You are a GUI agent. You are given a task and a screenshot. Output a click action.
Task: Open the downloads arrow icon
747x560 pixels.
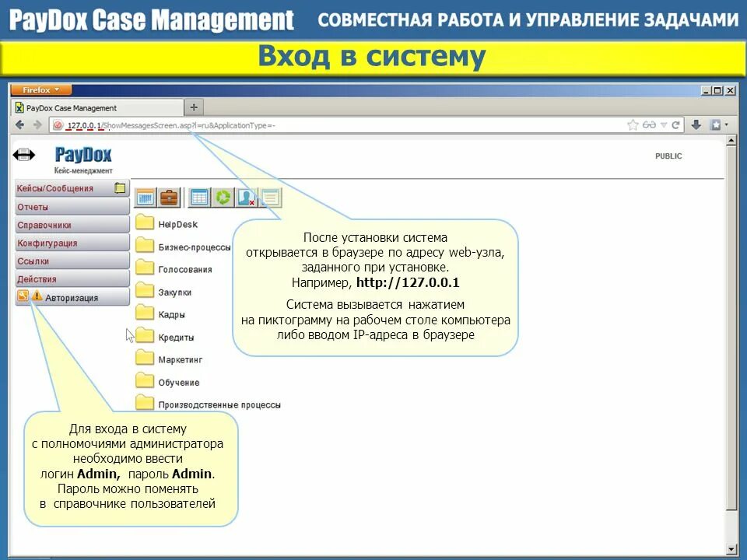click(x=696, y=124)
